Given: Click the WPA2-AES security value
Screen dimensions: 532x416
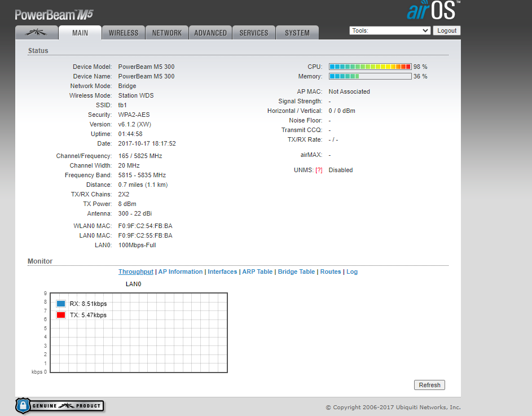Looking at the screenshot, I should (134, 115).
